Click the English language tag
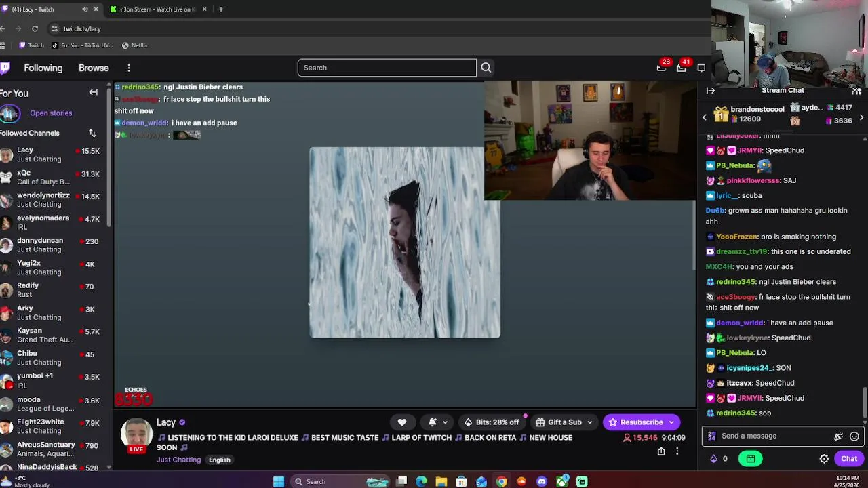This screenshot has width=868, height=488. tap(219, 460)
